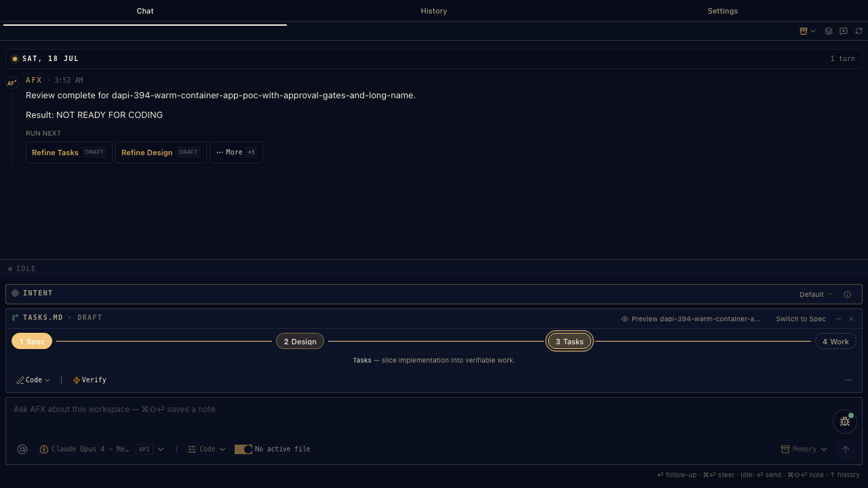
Task: Click the stacked layers icon
Action: [x=829, y=31]
